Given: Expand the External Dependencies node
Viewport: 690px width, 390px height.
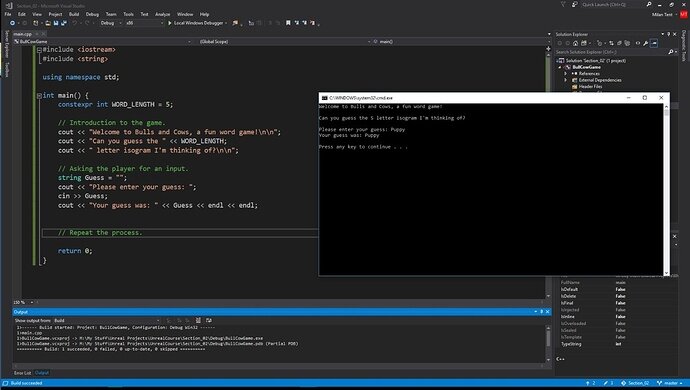Looking at the screenshot, I should point(566,80).
